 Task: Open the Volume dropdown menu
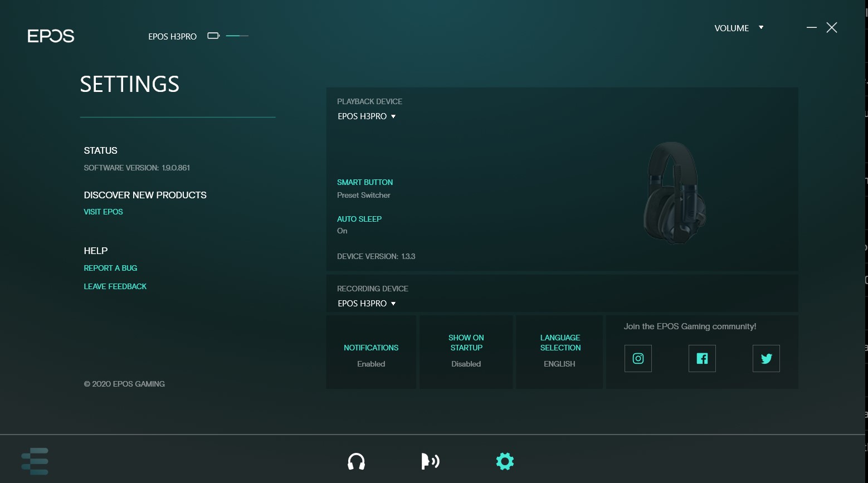[x=739, y=28]
